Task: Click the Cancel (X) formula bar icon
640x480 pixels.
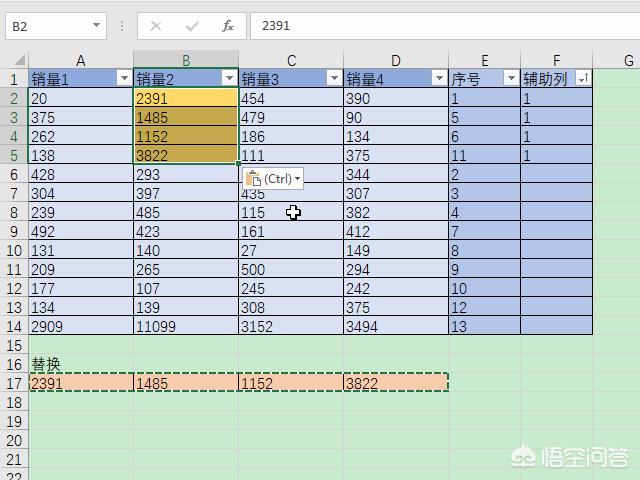Action: [x=156, y=27]
